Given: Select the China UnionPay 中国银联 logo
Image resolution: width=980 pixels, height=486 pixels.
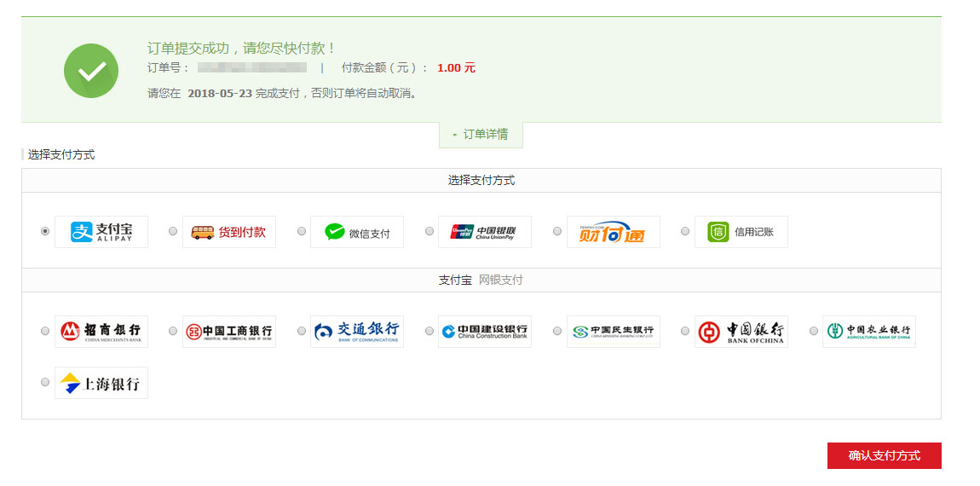Looking at the screenshot, I should click(x=484, y=231).
